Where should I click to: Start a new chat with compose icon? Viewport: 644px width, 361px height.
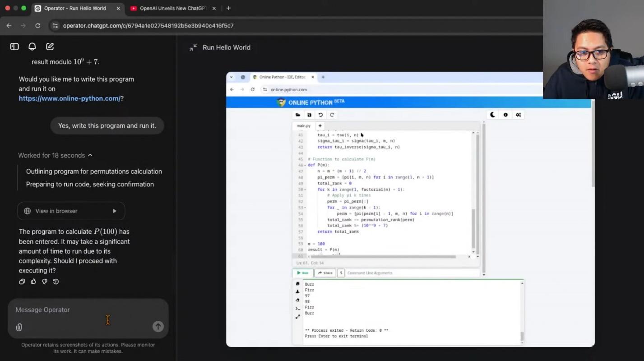[x=50, y=46]
